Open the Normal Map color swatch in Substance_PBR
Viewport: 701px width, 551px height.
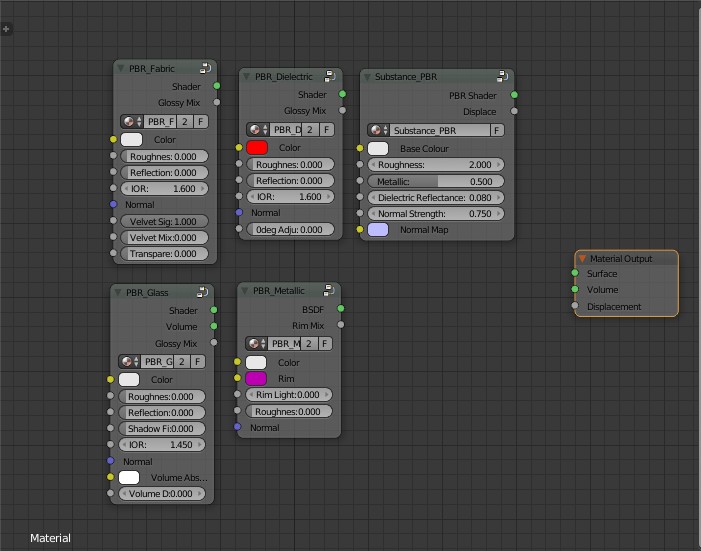pos(378,230)
